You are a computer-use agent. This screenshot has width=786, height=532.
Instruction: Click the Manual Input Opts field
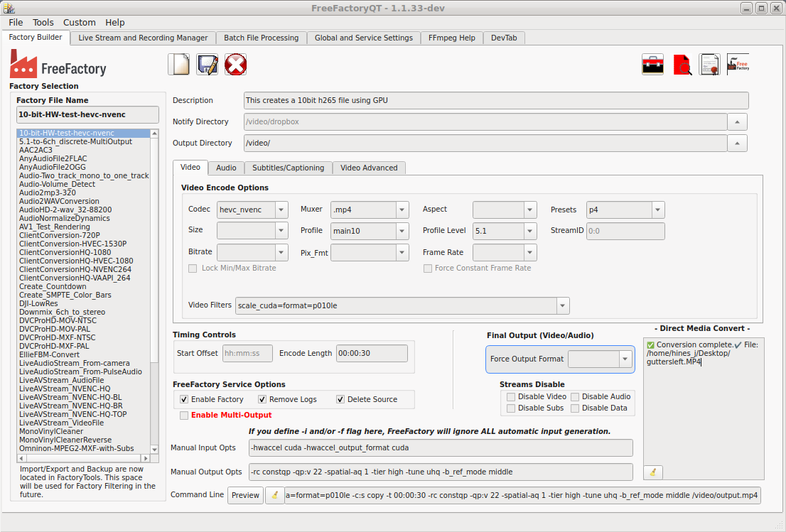point(441,448)
